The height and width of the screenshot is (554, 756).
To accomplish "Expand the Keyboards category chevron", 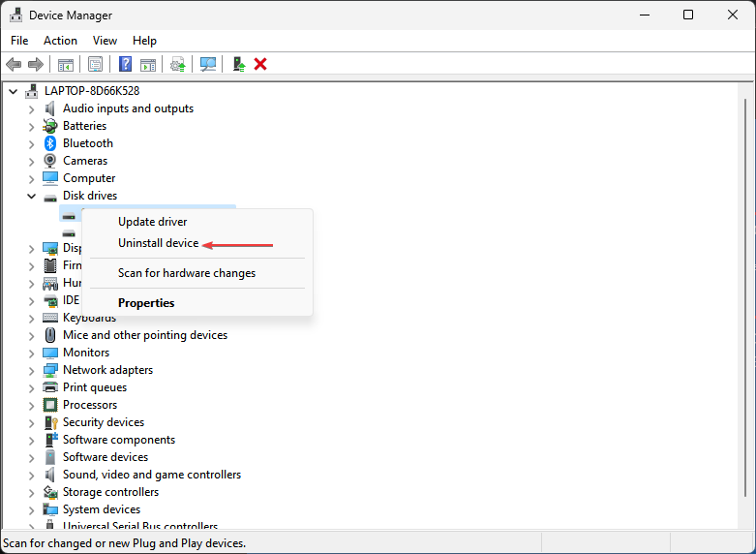I will point(31,319).
